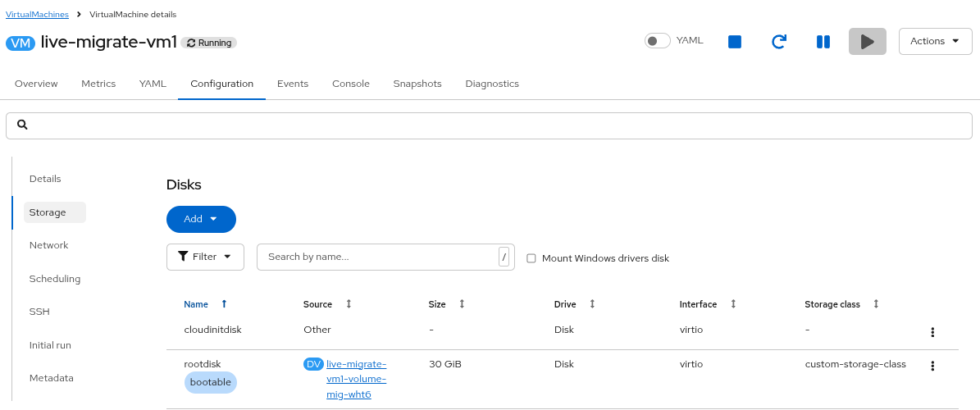Click the Stop VM square icon
980x410 pixels.
(735, 42)
